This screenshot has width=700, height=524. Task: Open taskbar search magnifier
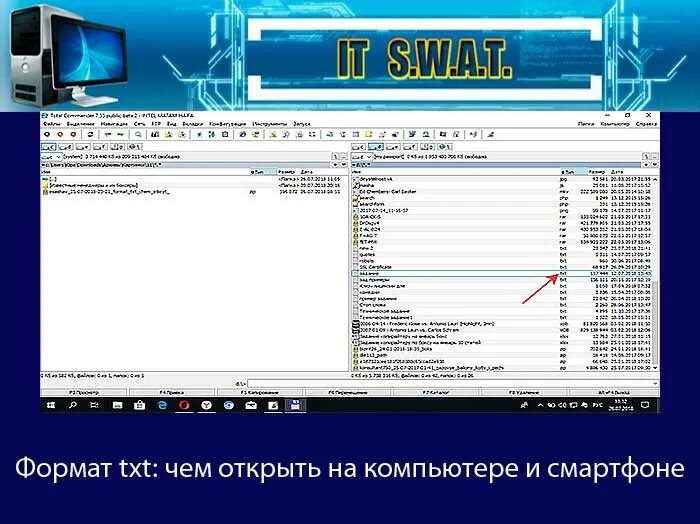pos(73,405)
